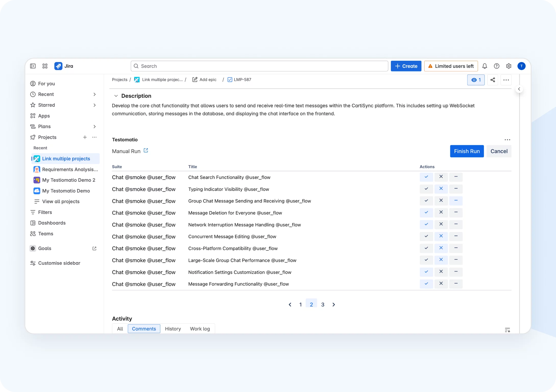556x392 pixels.
Task: Mark Group Chat Message Sending test as skipped
Action: coord(456,201)
